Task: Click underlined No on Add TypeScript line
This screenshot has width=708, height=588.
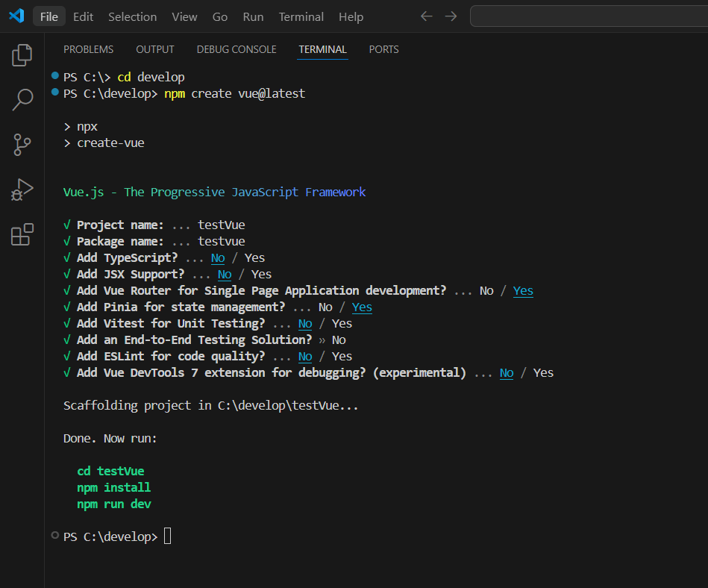Action: point(218,258)
